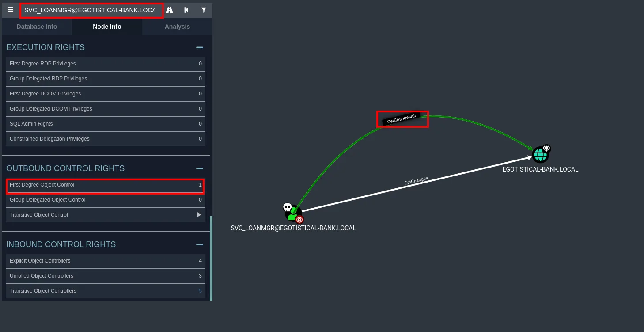Open the filter funnel icon
644x332 pixels.
(204, 10)
